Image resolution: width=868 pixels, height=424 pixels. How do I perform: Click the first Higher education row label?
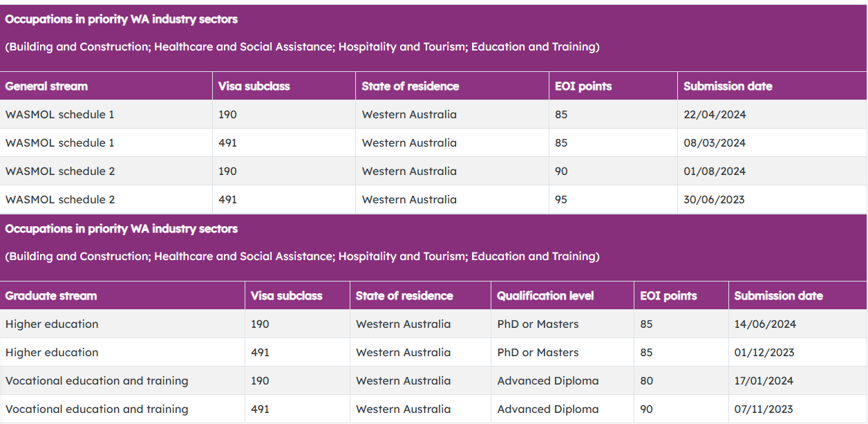pyautogui.click(x=52, y=324)
